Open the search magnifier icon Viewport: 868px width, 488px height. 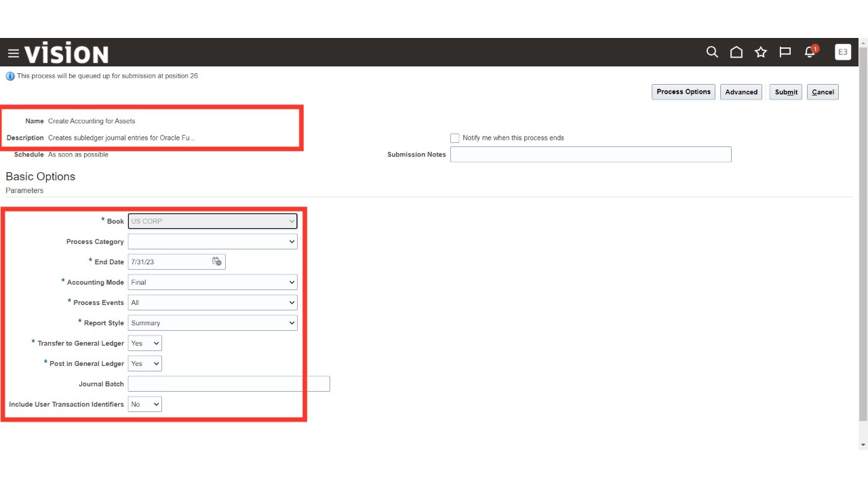pyautogui.click(x=712, y=52)
